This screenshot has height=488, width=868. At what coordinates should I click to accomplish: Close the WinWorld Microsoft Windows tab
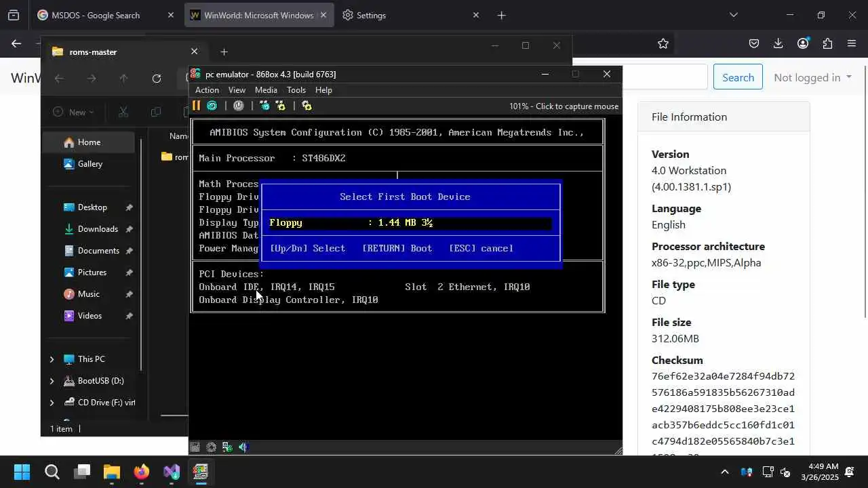(323, 15)
